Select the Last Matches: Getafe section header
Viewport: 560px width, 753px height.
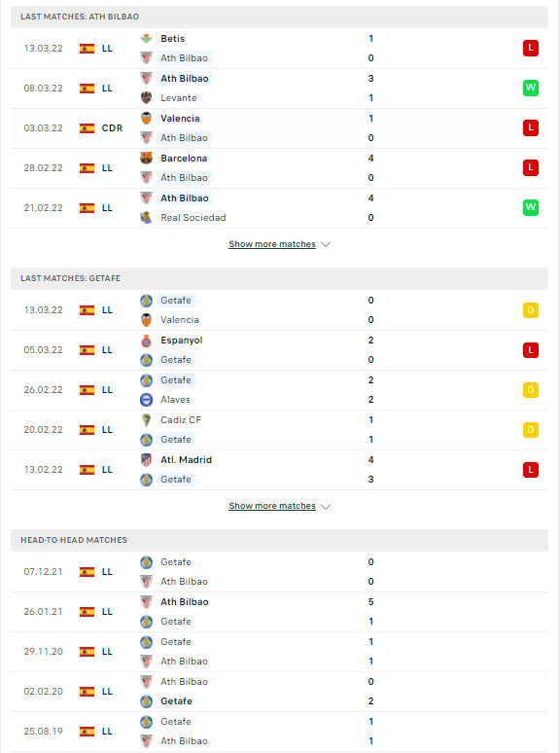(x=279, y=278)
